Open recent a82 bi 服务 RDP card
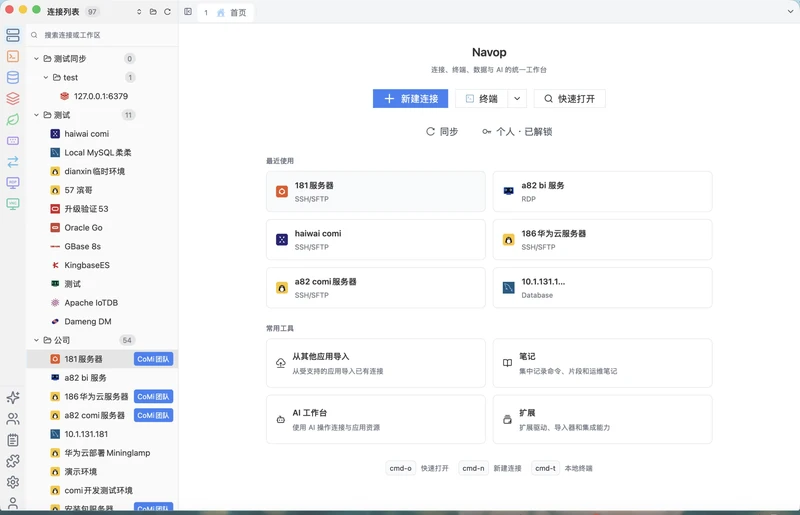The image size is (800, 515). pyautogui.click(x=602, y=191)
